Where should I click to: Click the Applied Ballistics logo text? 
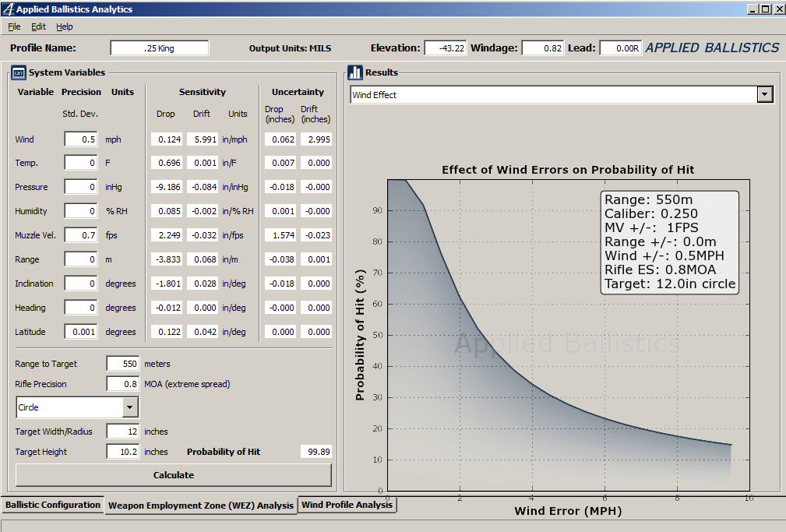712,48
